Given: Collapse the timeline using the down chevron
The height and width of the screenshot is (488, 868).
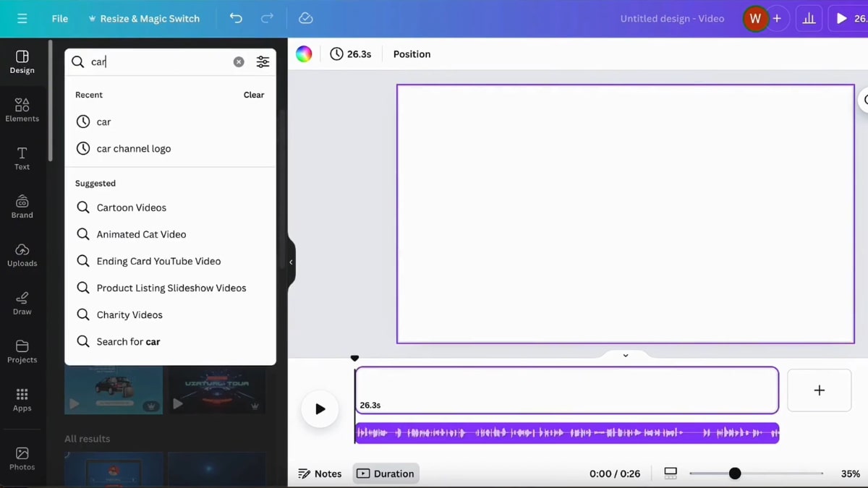Looking at the screenshot, I should coord(626,355).
